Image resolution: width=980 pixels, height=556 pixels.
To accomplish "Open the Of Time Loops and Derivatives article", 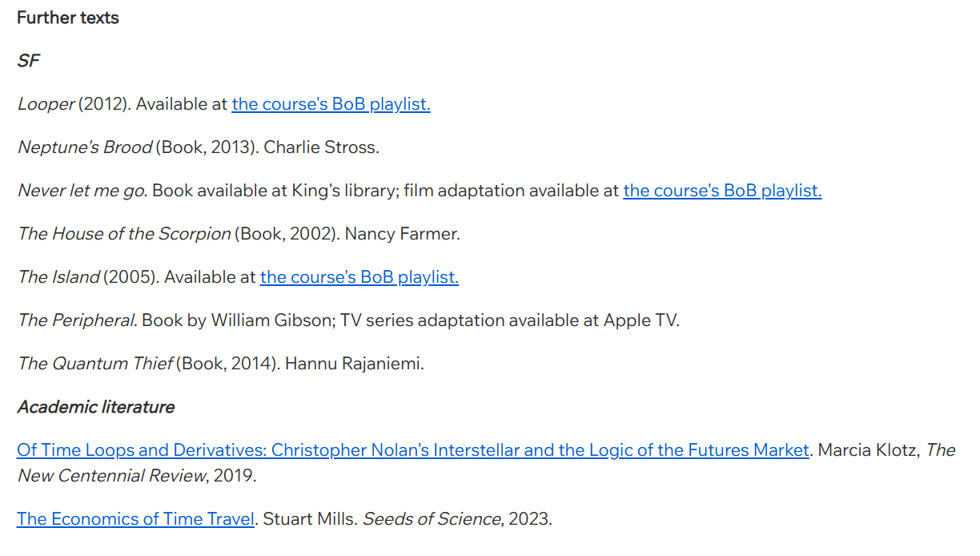I will (x=412, y=450).
